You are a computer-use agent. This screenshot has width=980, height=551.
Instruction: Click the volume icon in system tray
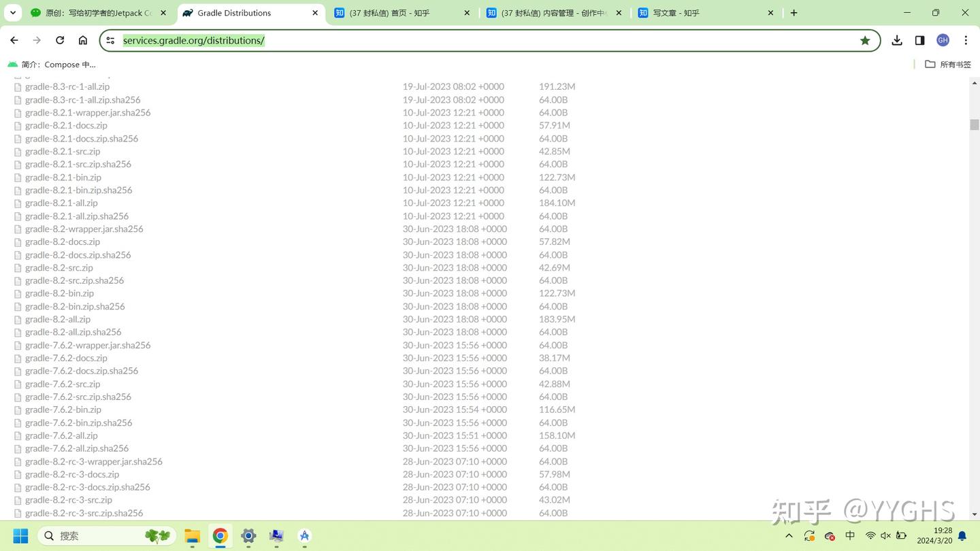(885, 536)
